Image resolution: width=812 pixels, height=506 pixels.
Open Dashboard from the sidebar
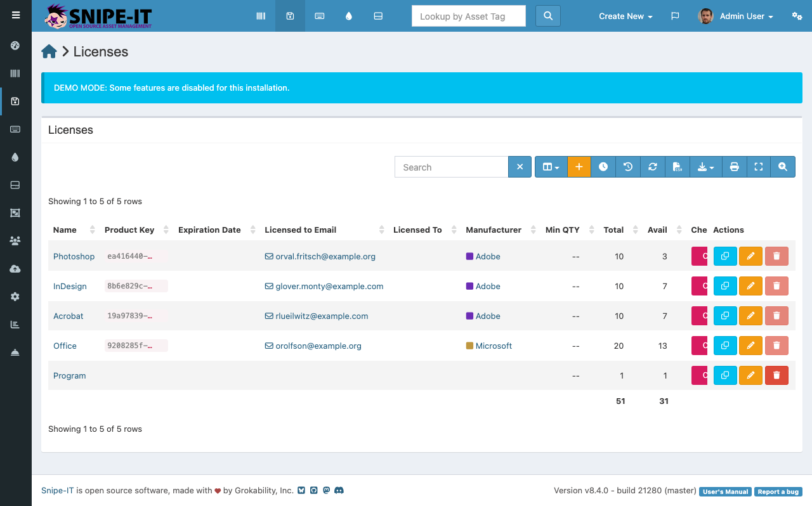click(x=15, y=46)
